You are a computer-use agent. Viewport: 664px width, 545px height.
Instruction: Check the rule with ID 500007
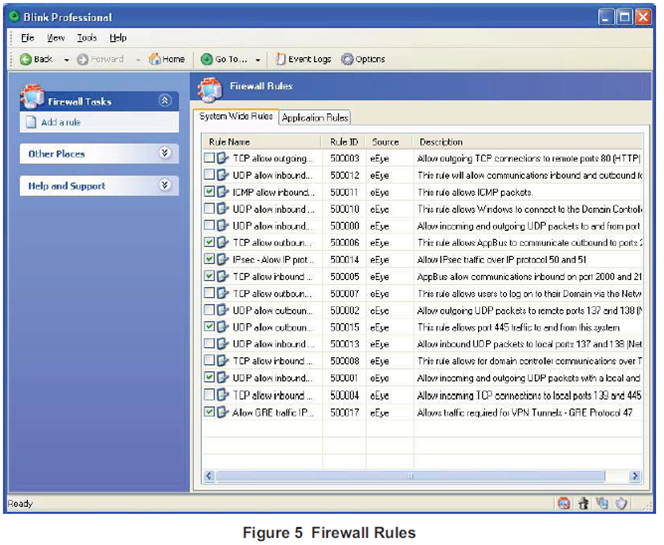209,293
